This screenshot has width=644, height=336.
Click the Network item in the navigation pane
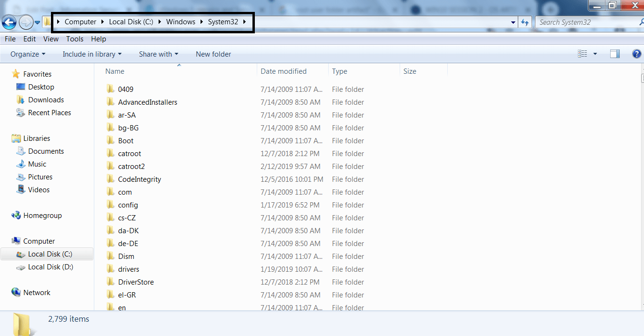point(37,292)
